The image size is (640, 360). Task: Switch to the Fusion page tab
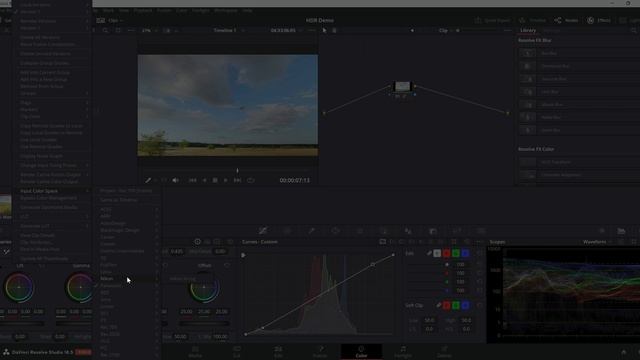click(x=320, y=351)
